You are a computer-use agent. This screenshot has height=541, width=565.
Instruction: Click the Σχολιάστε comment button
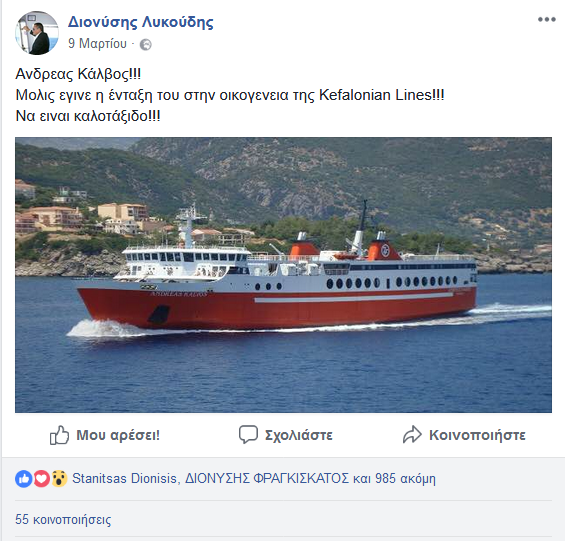click(x=299, y=435)
